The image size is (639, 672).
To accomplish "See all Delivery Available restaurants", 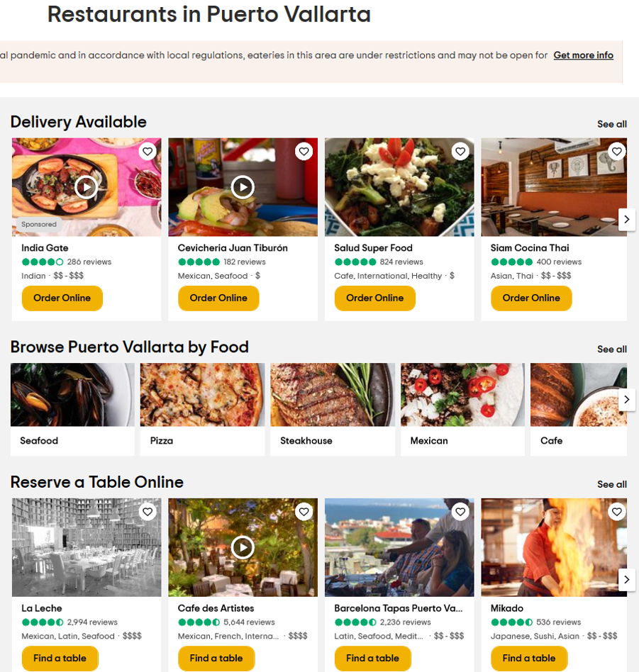I will coord(612,124).
